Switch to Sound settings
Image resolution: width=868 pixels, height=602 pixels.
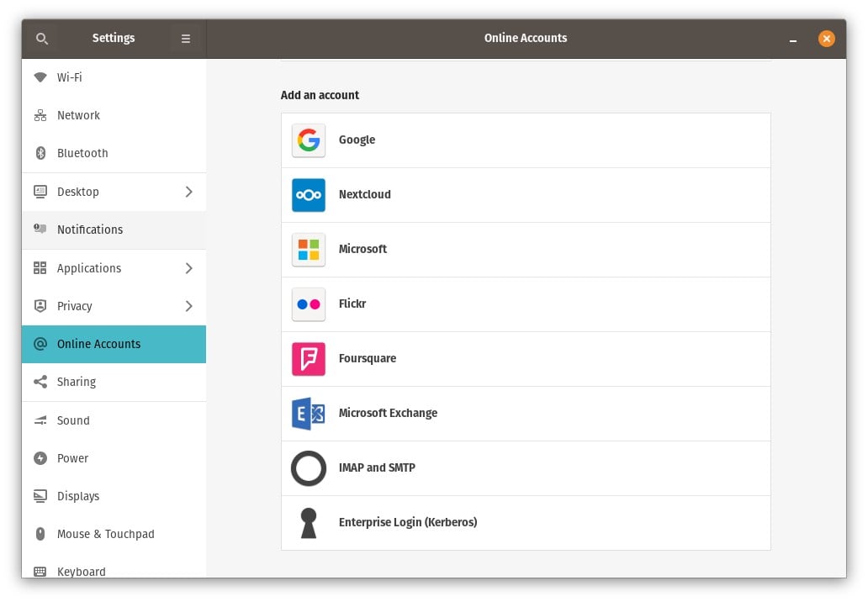coord(114,420)
